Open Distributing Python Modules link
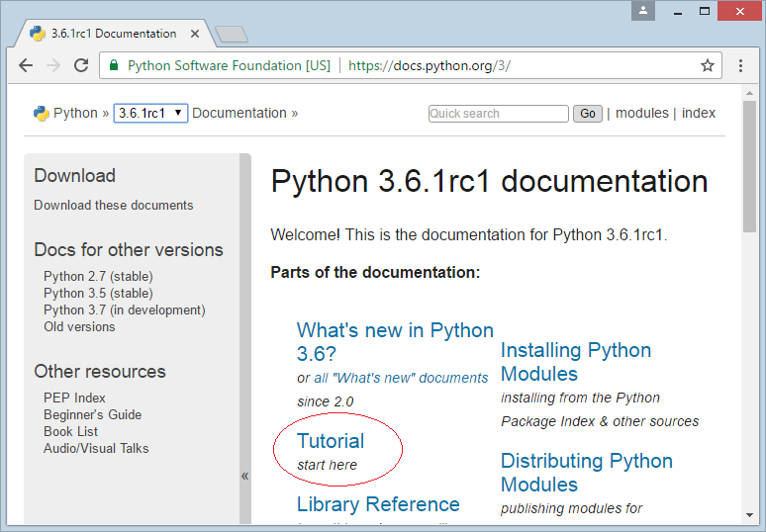The width and height of the screenshot is (766, 532). pos(587,473)
